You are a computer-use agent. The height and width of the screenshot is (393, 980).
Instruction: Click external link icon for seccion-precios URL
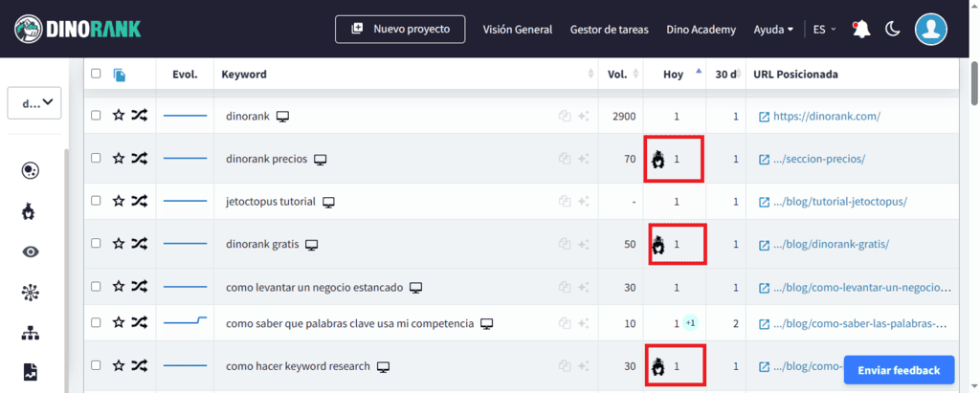click(764, 160)
